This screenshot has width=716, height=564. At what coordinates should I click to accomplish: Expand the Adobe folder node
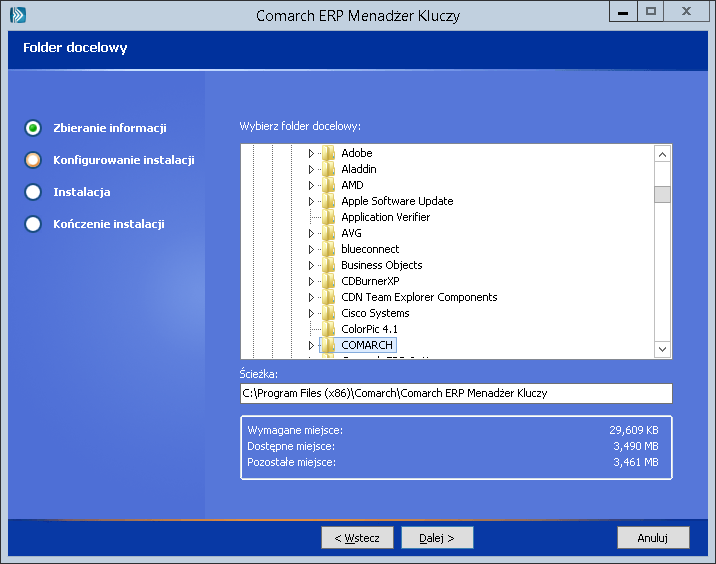pyautogui.click(x=311, y=153)
